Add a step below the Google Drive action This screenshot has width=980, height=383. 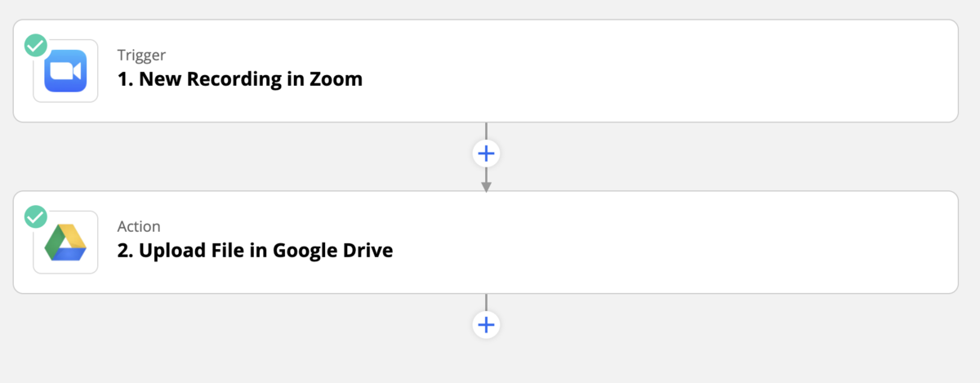coord(486,325)
